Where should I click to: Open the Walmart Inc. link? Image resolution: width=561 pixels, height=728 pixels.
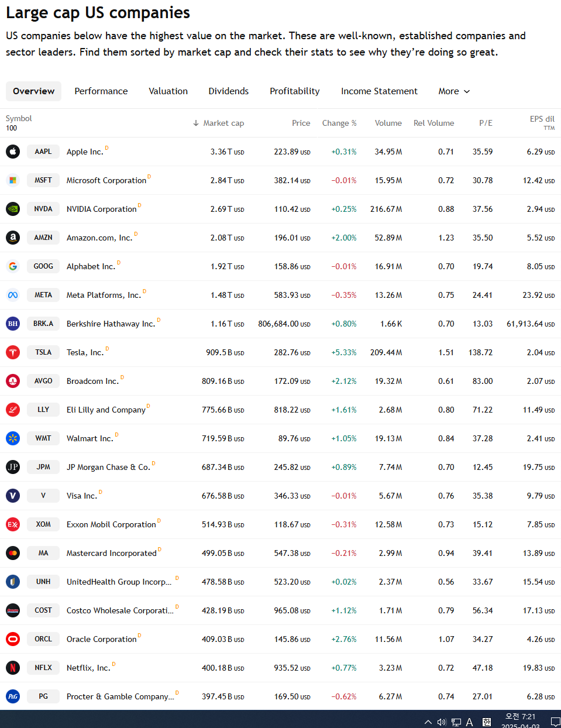coord(90,438)
